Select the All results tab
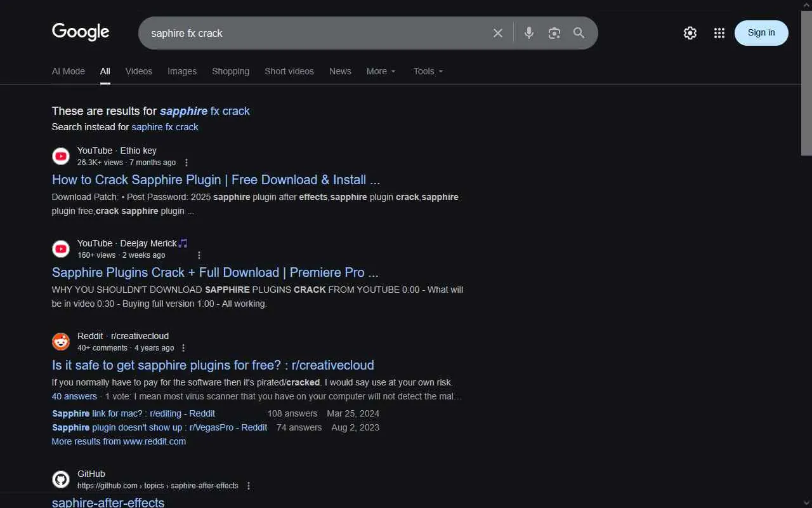This screenshot has height=508, width=812. [x=105, y=71]
